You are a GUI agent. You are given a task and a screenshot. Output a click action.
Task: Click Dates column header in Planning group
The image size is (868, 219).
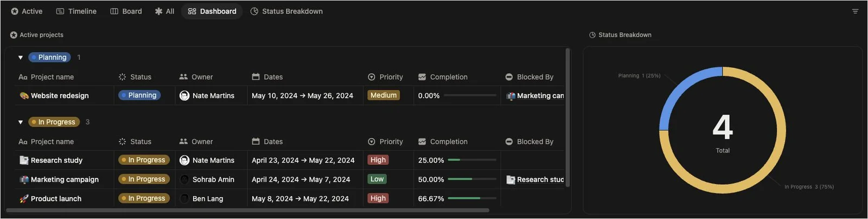click(267, 77)
